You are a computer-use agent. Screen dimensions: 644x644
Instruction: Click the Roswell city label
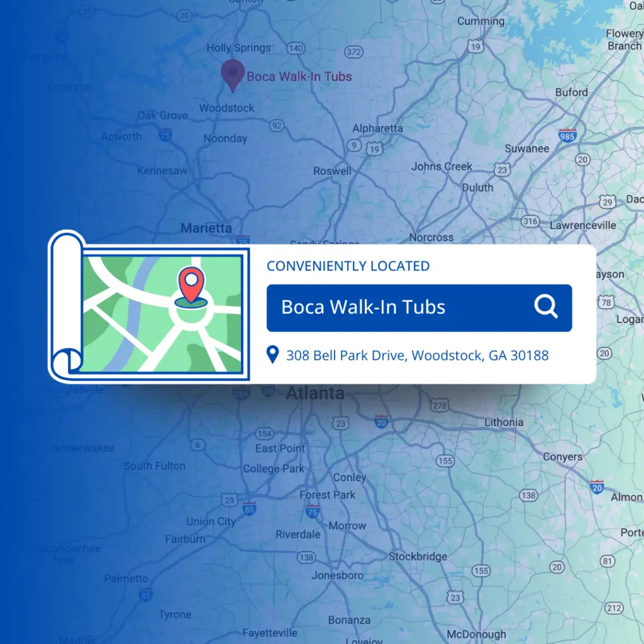(x=332, y=171)
